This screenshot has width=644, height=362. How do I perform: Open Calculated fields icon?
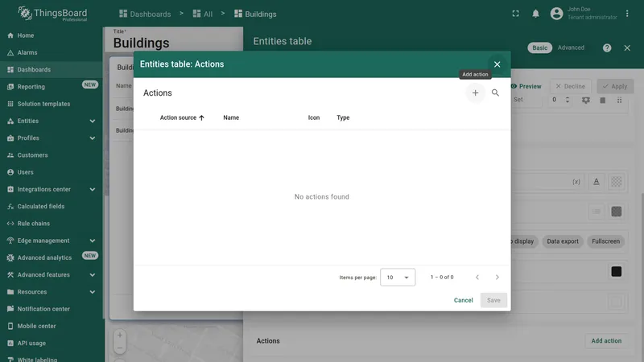10,207
